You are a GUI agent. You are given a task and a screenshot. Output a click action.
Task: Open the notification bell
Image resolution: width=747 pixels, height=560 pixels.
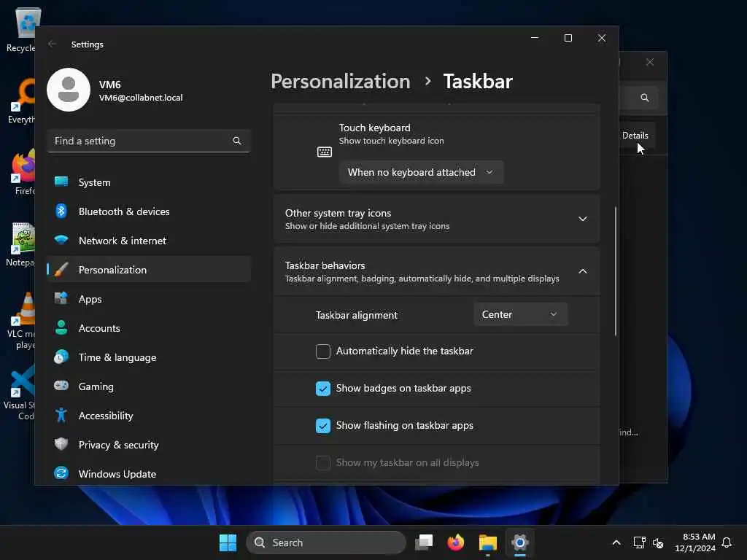coord(727,542)
